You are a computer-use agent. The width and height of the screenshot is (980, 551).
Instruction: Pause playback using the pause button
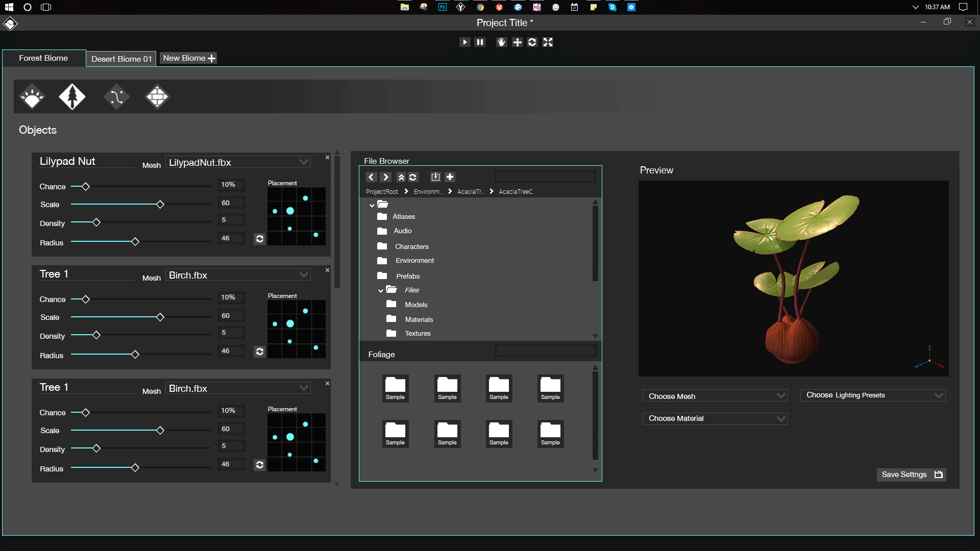(480, 42)
